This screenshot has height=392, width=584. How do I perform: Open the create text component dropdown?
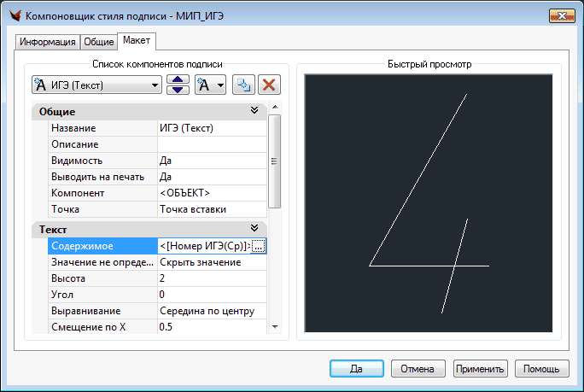209,85
